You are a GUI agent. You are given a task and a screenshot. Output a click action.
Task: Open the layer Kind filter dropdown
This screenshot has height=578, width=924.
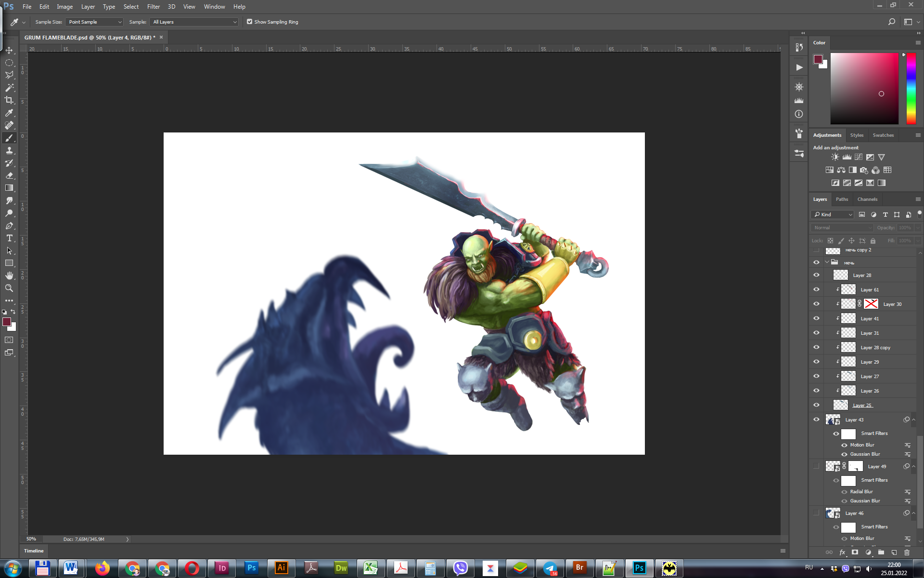[832, 214]
